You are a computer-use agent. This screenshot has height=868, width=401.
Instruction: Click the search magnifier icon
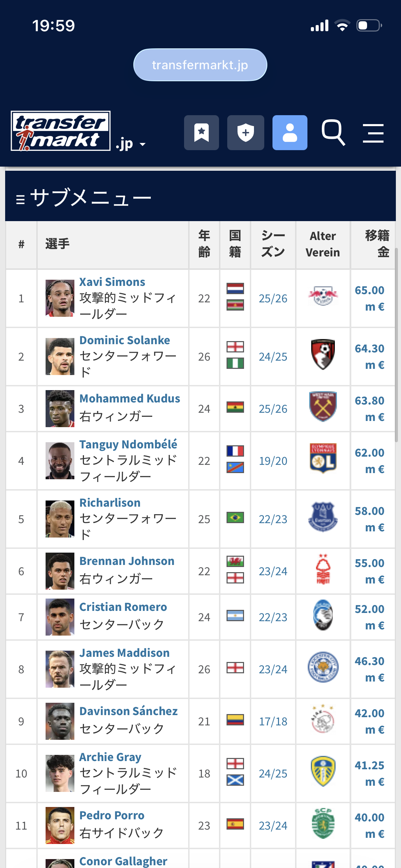333,133
